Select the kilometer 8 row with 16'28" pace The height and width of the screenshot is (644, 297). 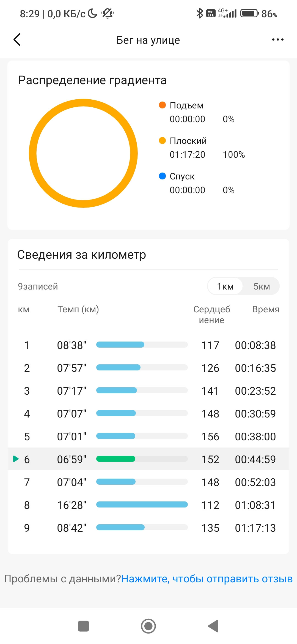[x=148, y=505]
